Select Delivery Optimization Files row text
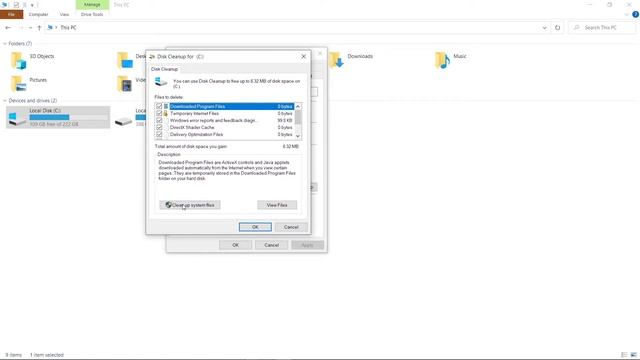 click(x=196, y=134)
